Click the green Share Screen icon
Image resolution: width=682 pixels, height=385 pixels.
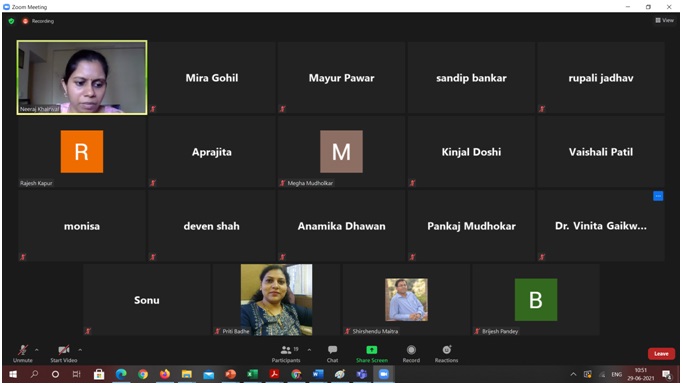[x=372, y=350]
